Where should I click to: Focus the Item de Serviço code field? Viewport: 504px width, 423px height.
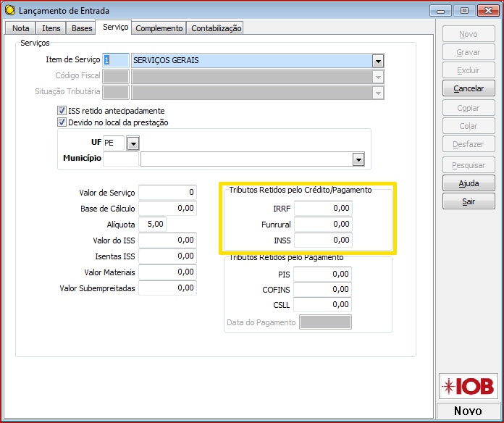pyautogui.click(x=116, y=60)
